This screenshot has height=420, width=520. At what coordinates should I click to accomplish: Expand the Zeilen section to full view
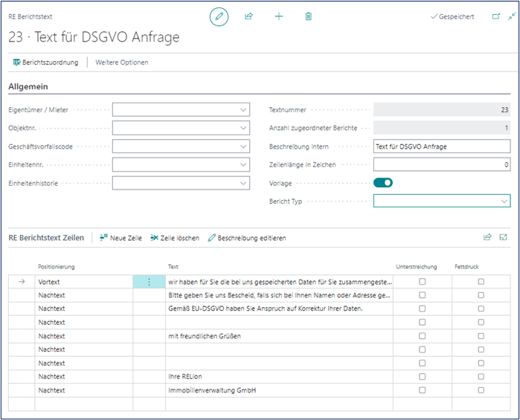point(504,237)
